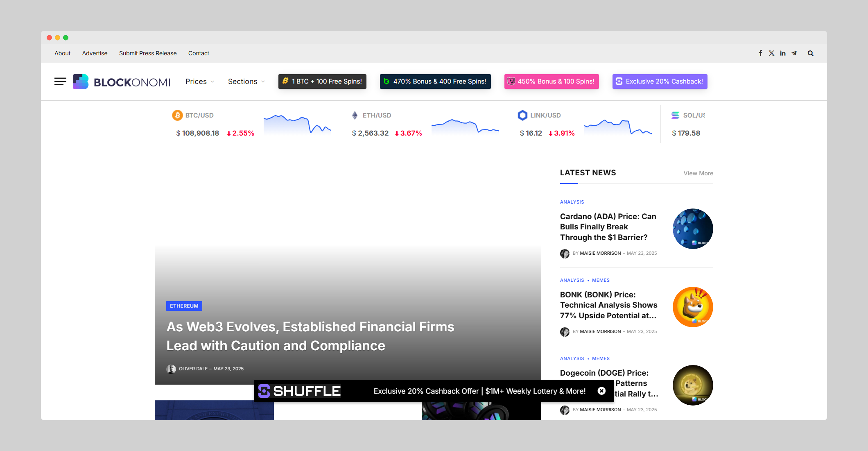Select the ETHEREUM category tag
The image size is (868, 451).
tap(184, 306)
